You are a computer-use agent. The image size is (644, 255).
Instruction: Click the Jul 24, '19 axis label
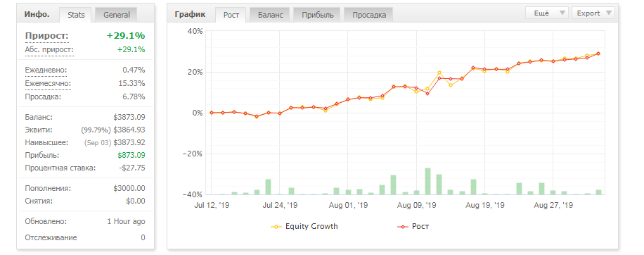point(280,205)
